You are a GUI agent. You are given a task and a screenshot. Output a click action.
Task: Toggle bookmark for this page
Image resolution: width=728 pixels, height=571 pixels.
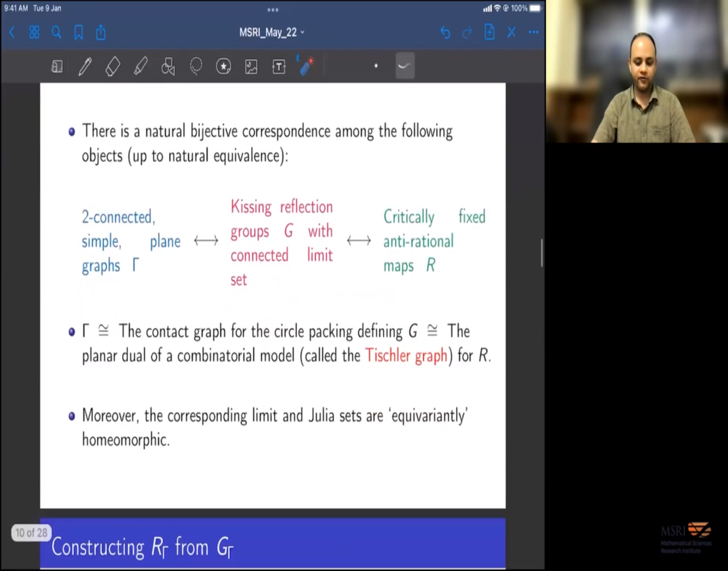coord(79,32)
